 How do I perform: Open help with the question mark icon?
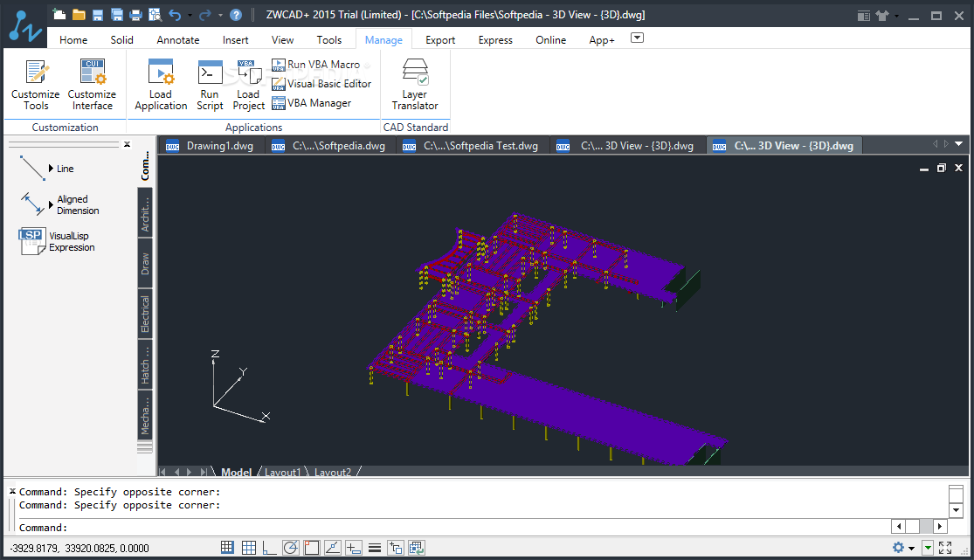236,15
